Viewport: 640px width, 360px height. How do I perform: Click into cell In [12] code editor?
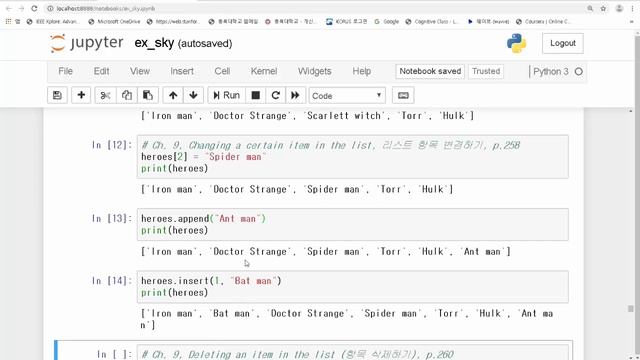pyautogui.click(x=353, y=157)
